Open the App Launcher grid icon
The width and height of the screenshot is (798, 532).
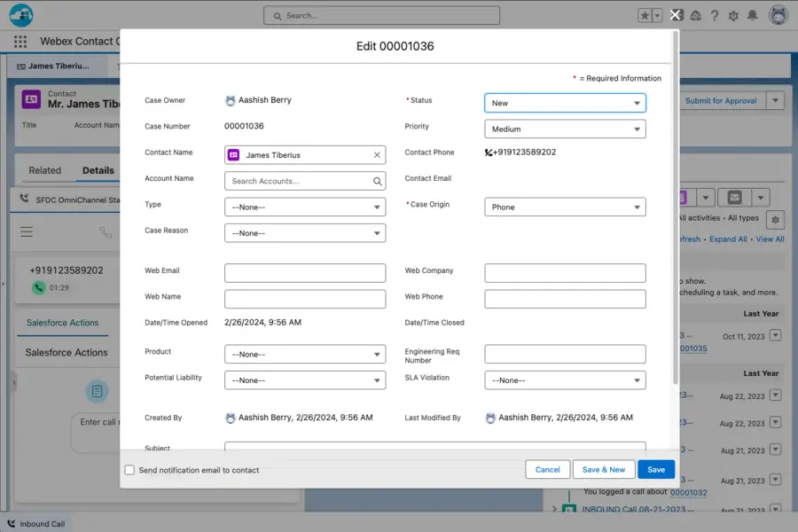pos(20,42)
